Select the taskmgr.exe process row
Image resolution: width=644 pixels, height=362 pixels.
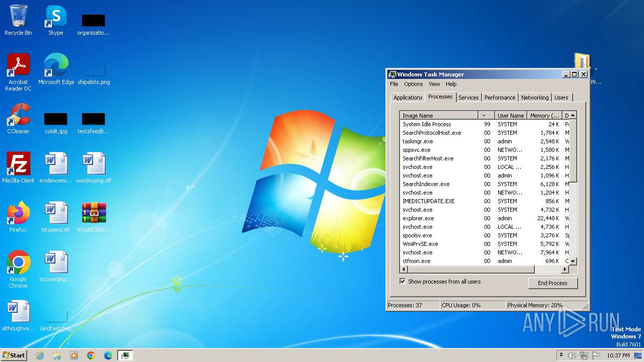(x=485, y=141)
